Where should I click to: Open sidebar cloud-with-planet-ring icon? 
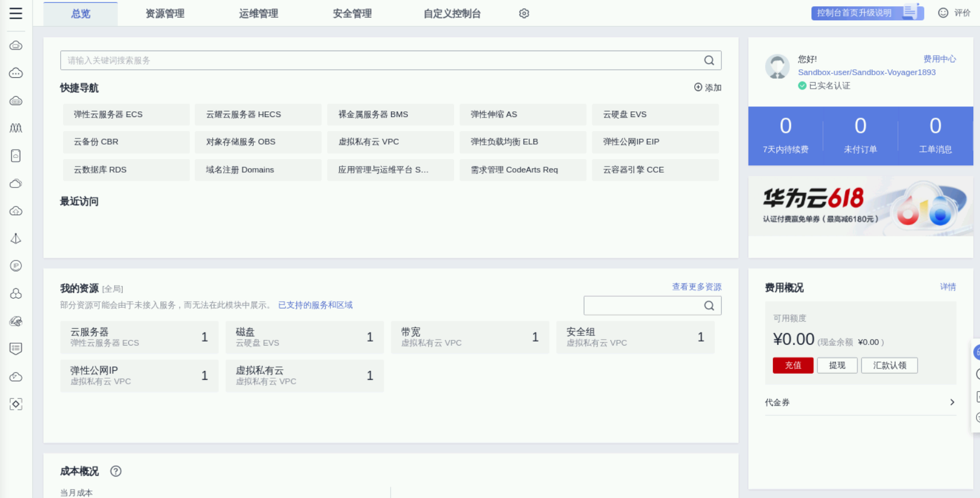click(16, 321)
